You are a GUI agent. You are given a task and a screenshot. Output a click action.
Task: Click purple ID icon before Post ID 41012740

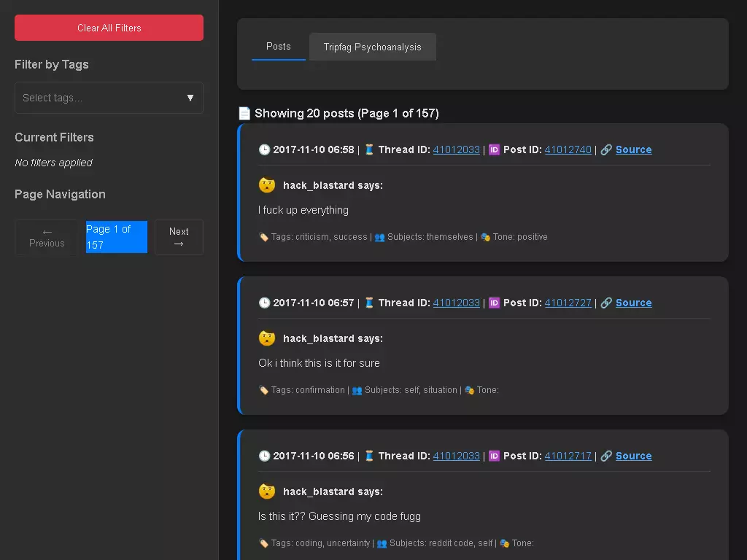tap(494, 149)
